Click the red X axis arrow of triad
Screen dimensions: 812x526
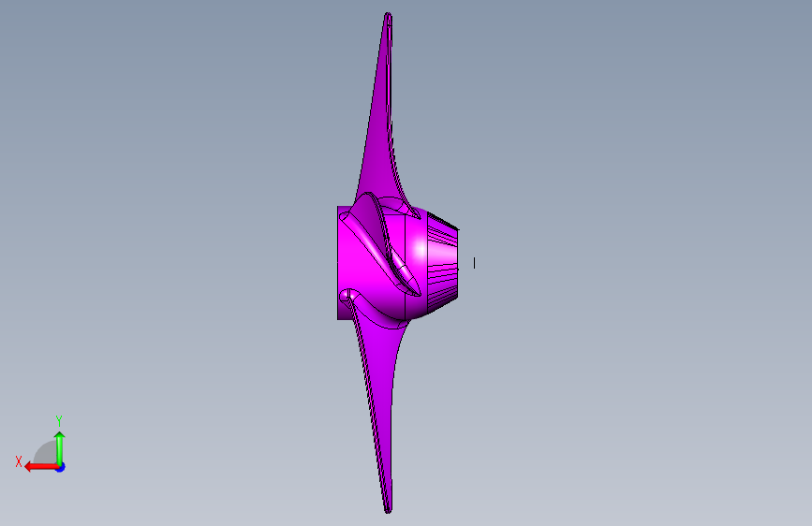[x=40, y=467]
